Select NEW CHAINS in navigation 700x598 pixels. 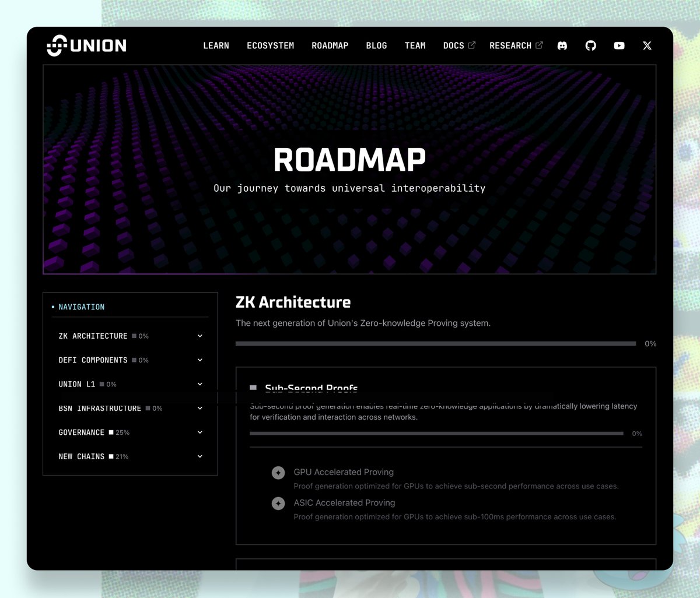tap(81, 456)
